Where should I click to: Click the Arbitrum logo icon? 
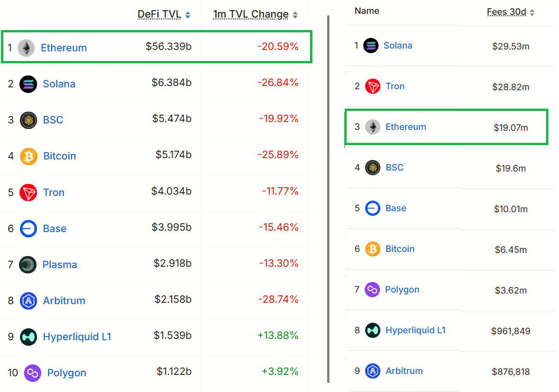click(28, 300)
